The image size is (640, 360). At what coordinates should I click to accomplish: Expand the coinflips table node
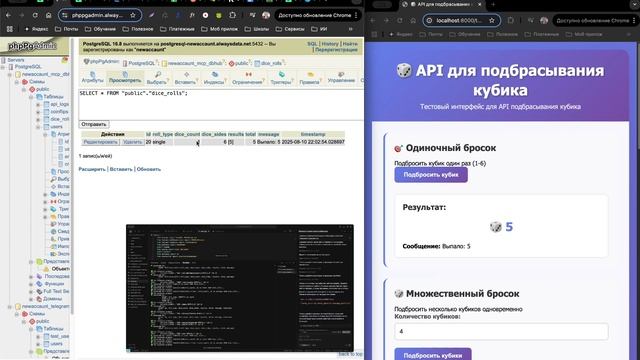pos(38,112)
